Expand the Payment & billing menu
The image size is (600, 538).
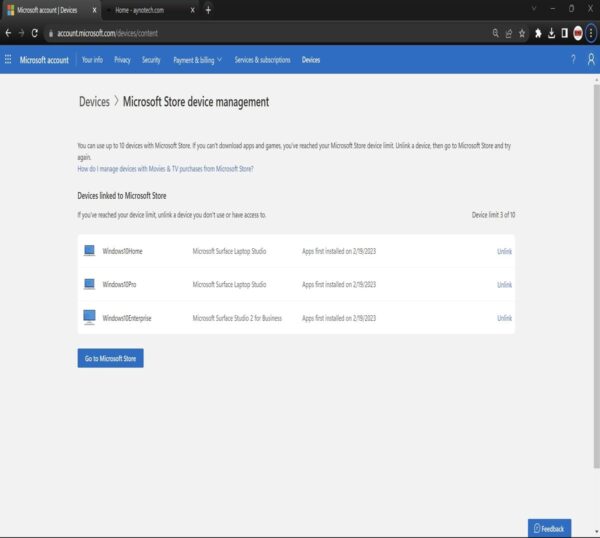[x=197, y=60]
